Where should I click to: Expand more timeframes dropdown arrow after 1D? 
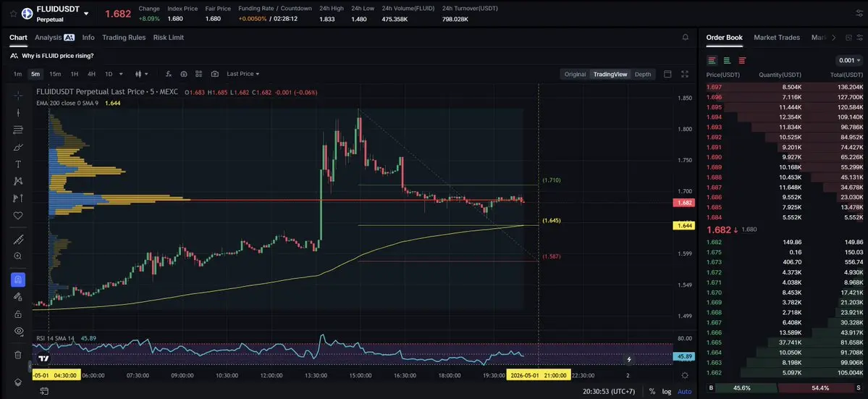(x=121, y=74)
